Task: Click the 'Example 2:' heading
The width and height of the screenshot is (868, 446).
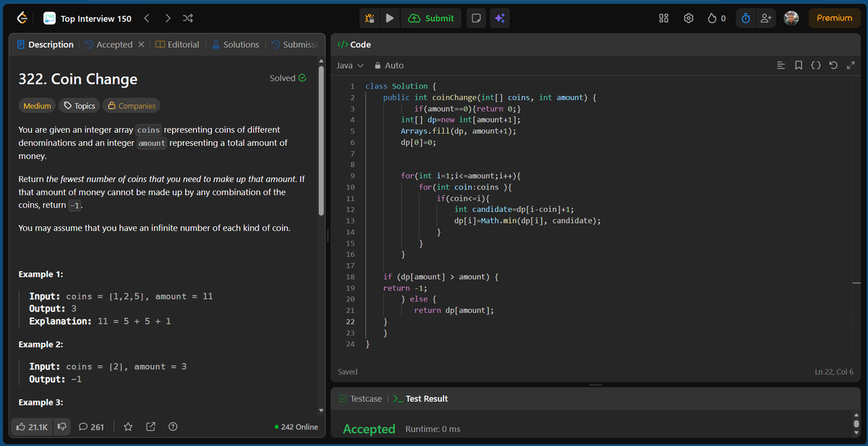Action: point(41,344)
